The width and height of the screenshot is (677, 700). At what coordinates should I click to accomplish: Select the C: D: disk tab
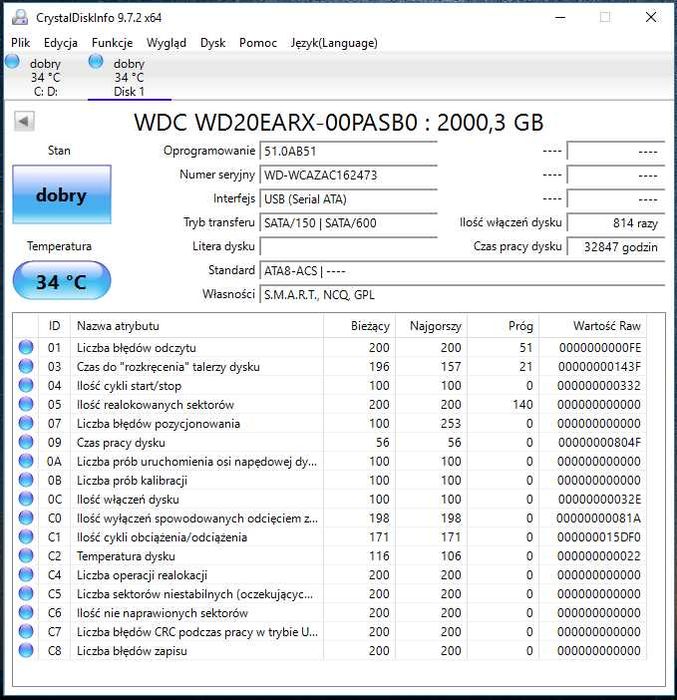[45, 77]
